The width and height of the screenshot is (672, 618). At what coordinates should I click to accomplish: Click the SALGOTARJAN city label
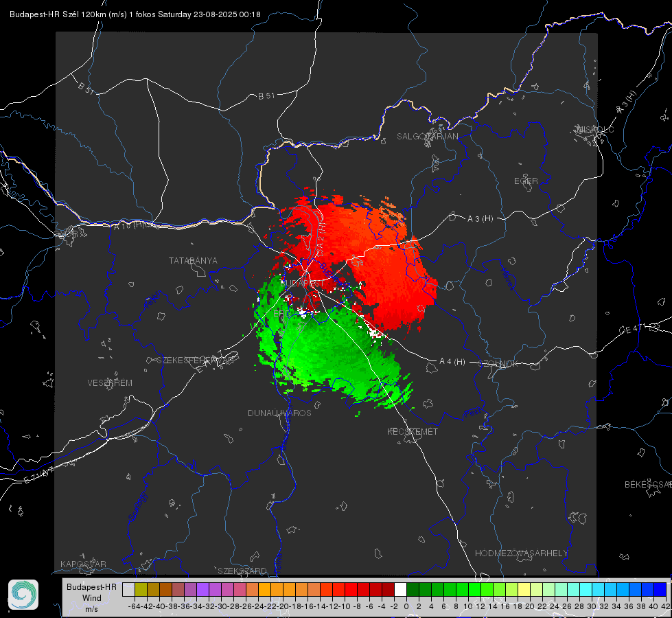pyautogui.click(x=427, y=137)
